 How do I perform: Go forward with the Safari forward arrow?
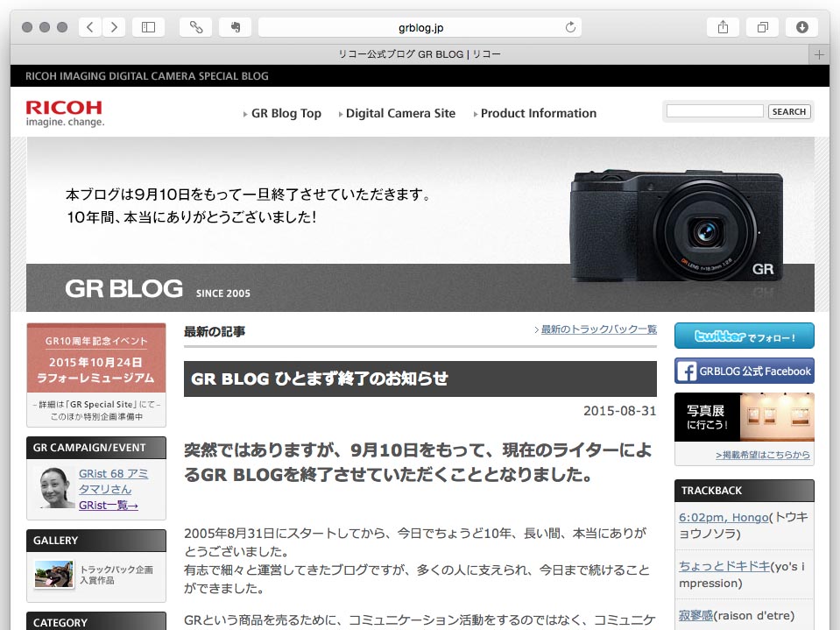(114, 27)
